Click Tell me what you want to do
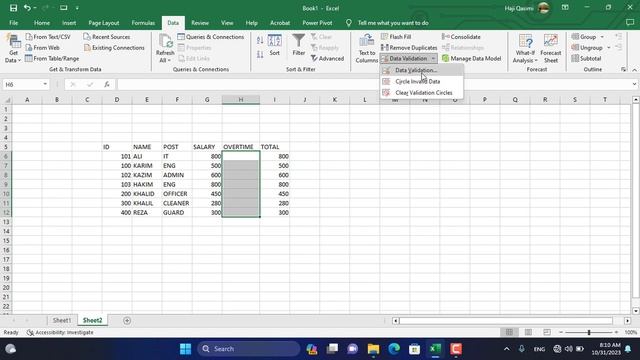The width and height of the screenshot is (640, 360). coord(393,23)
